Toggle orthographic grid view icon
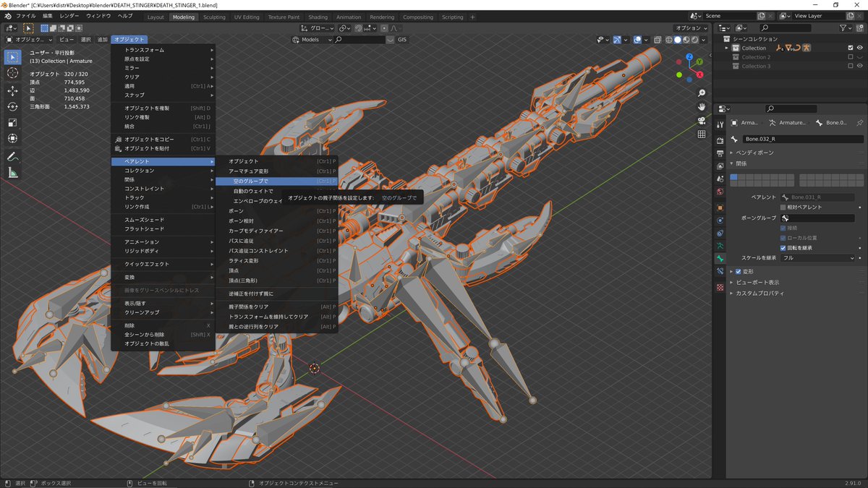 coord(702,134)
